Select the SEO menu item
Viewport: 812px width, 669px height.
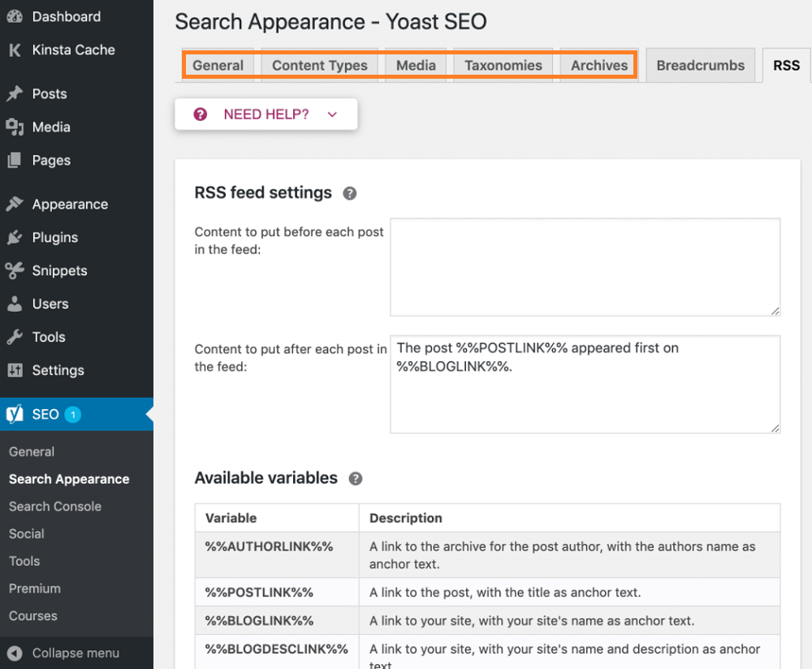coord(76,414)
